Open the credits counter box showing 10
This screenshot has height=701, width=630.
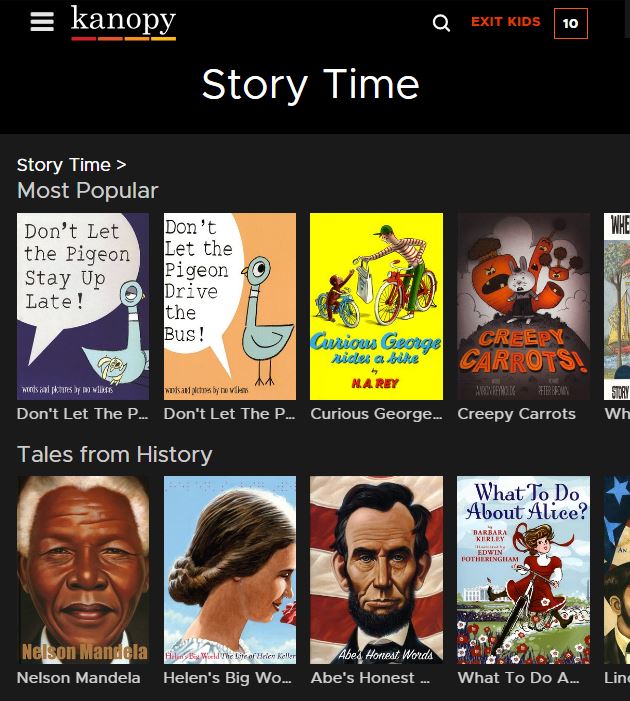[x=571, y=23]
